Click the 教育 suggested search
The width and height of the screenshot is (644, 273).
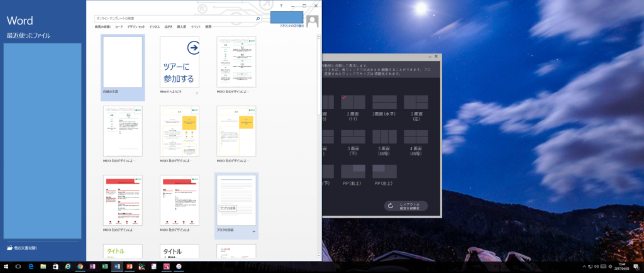pos(208,26)
